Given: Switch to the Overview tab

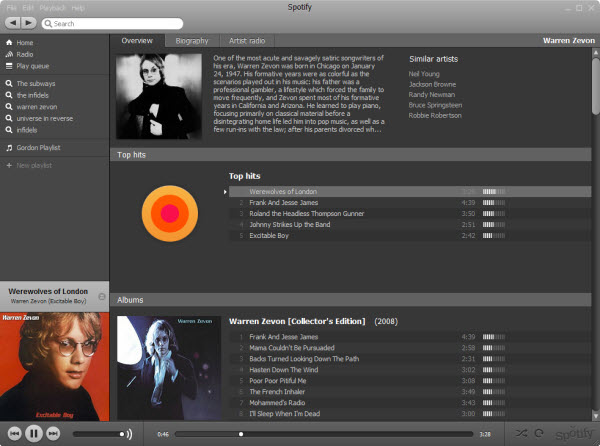Looking at the screenshot, I should click(137, 41).
